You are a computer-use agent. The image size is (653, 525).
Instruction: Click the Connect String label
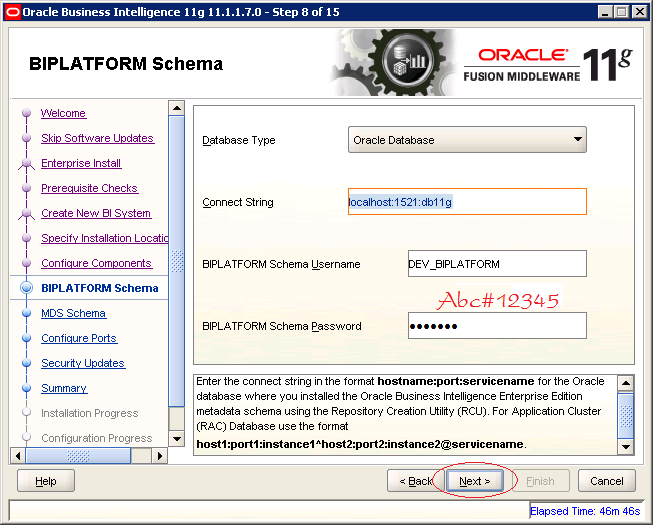point(238,202)
